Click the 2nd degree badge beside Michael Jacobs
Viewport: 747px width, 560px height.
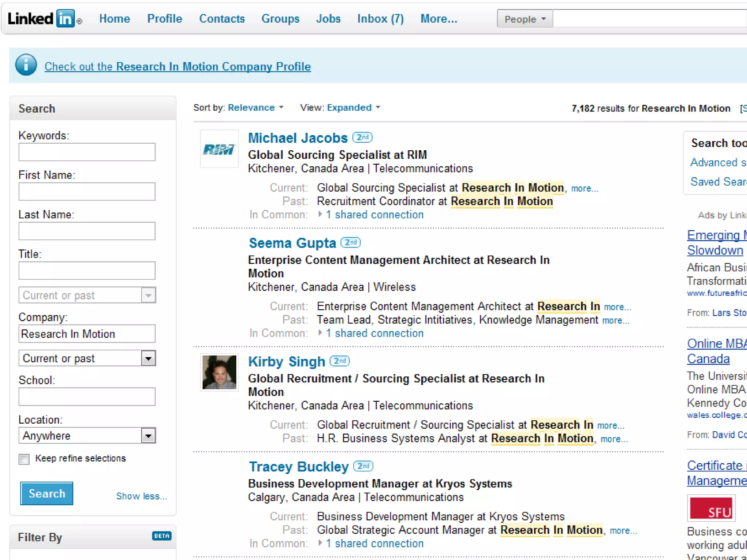click(362, 137)
